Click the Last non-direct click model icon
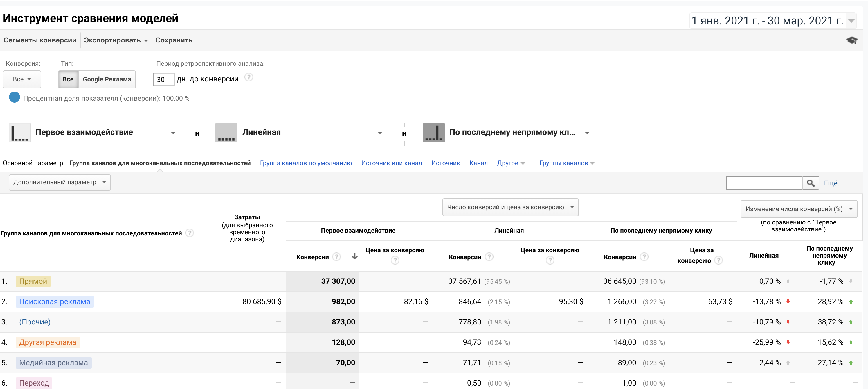 (433, 133)
